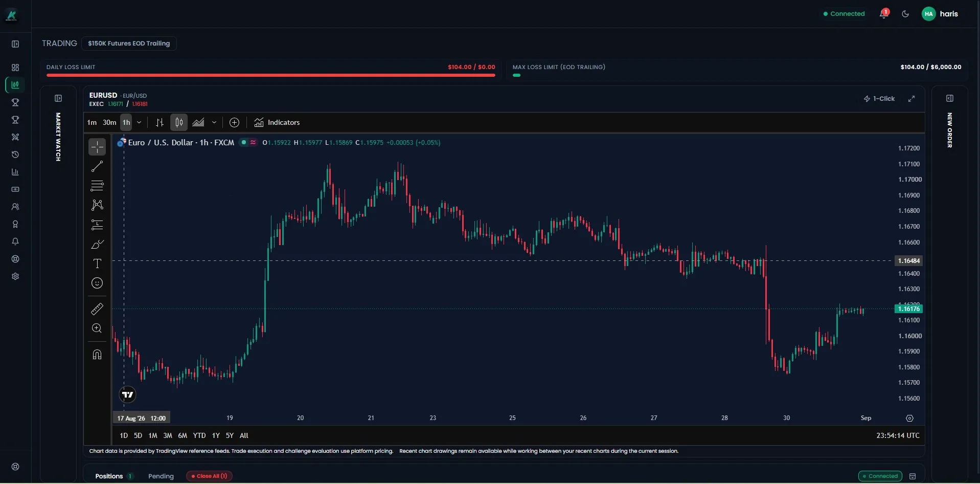Image resolution: width=980 pixels, height=484 pixels.
Task: Toggle 1-Click trading
Action: point(879,99)
